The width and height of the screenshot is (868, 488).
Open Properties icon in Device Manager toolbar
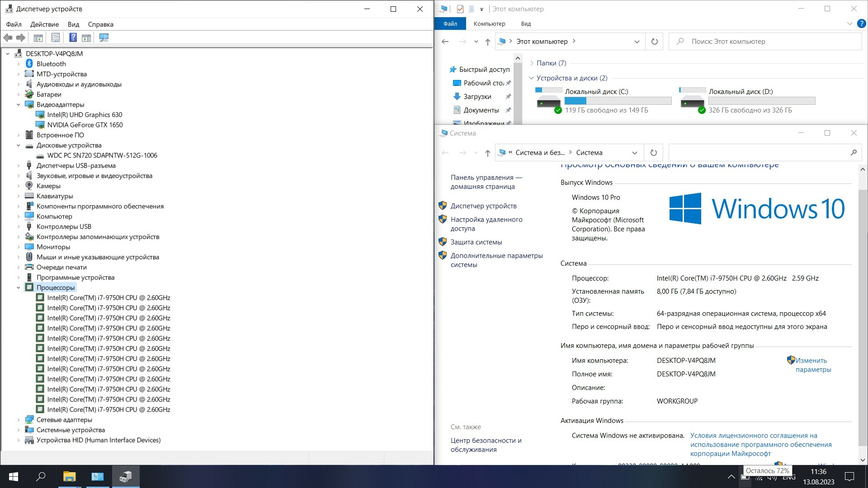pos(55,38)
